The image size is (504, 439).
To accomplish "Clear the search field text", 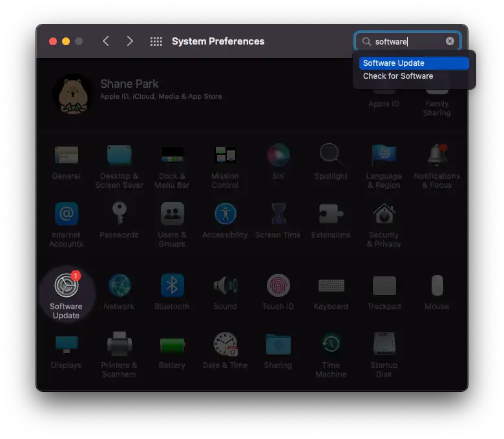I will tap(450, 41).
